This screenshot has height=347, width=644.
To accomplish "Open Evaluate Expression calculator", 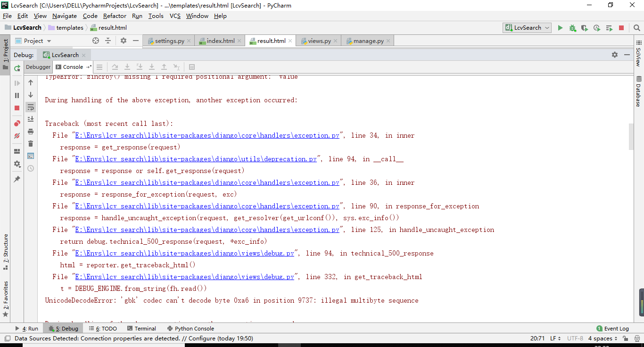I will coord(192,67).
